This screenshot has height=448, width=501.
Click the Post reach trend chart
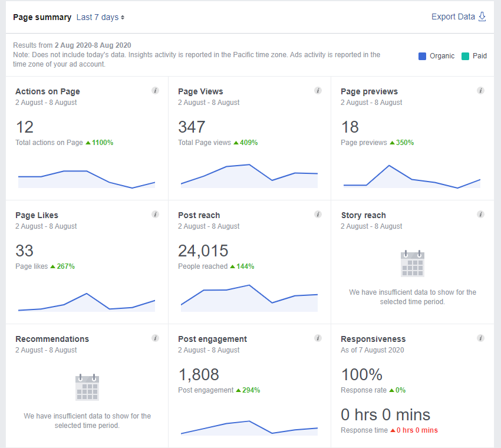point(249,298)
